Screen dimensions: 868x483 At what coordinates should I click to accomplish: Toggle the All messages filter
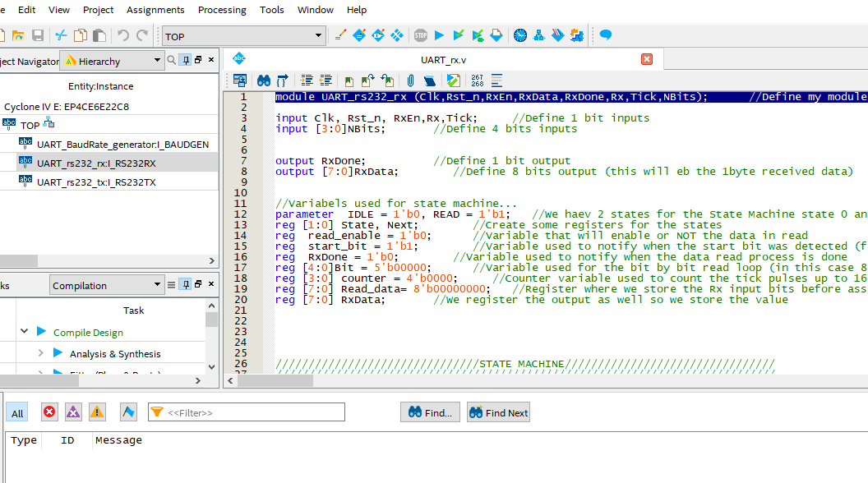click(18, 413)
